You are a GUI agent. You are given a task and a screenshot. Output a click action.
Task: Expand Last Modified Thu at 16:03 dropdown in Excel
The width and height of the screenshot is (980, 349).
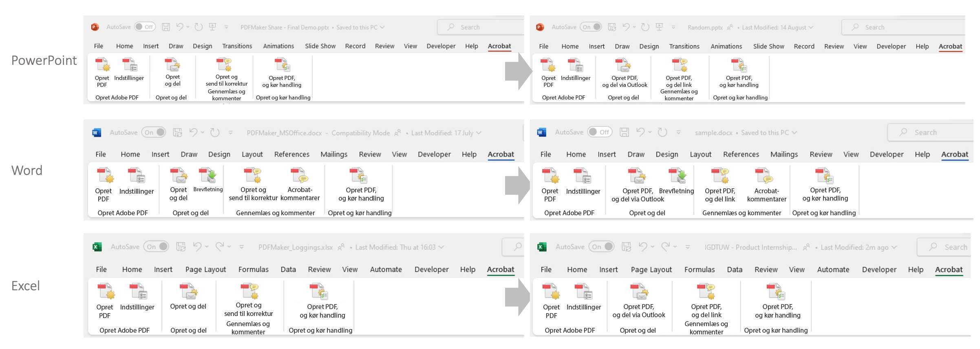point(441,247)
